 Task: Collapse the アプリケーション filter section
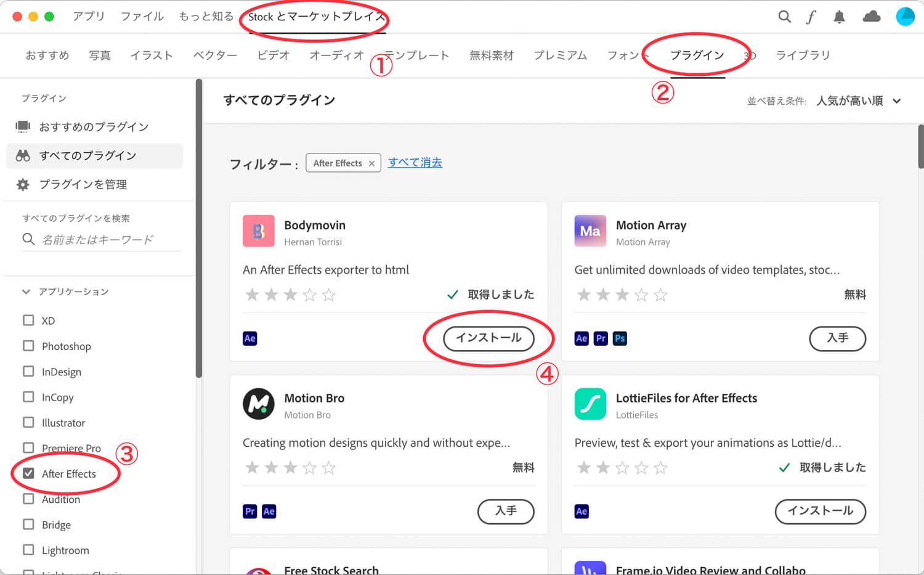(x=26, y=292)
